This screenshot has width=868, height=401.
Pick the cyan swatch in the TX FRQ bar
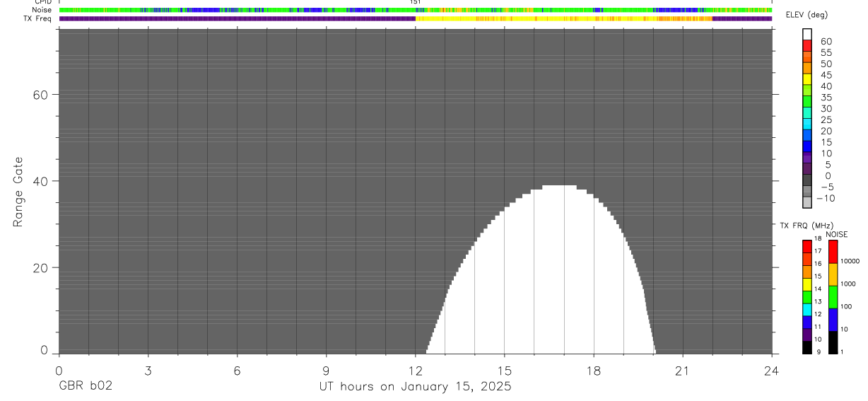point(807,310)
